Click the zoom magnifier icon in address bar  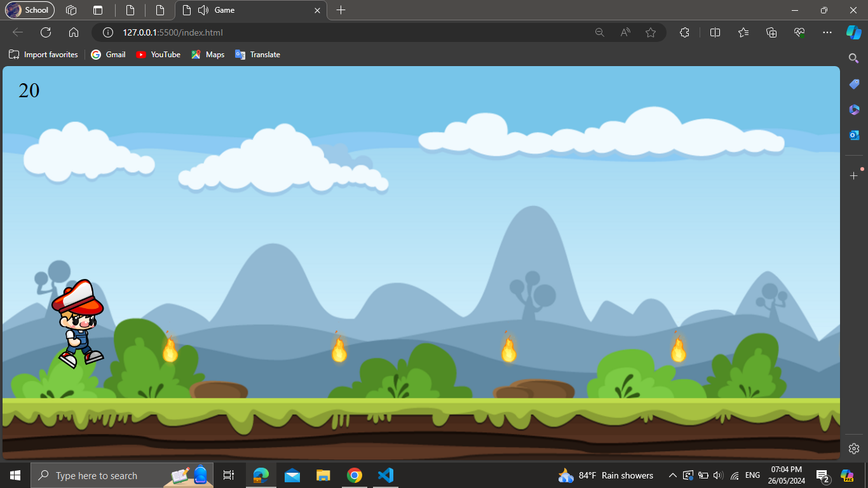click(599, 32)
